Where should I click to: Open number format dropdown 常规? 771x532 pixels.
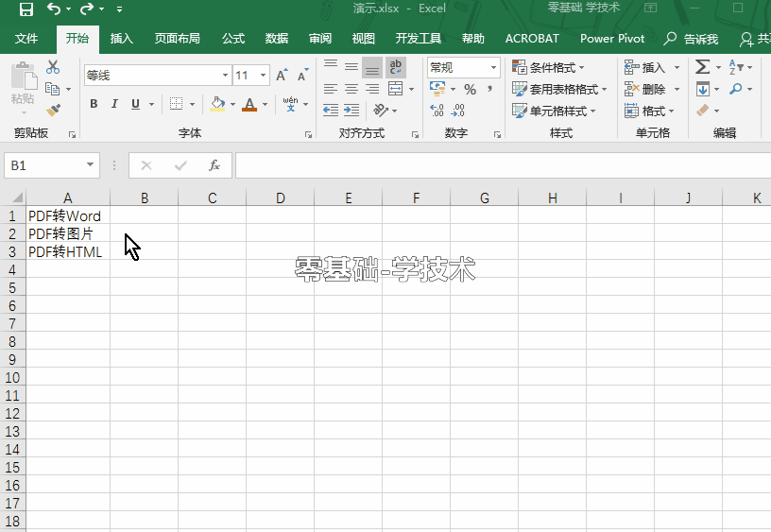tap(493, 67)
